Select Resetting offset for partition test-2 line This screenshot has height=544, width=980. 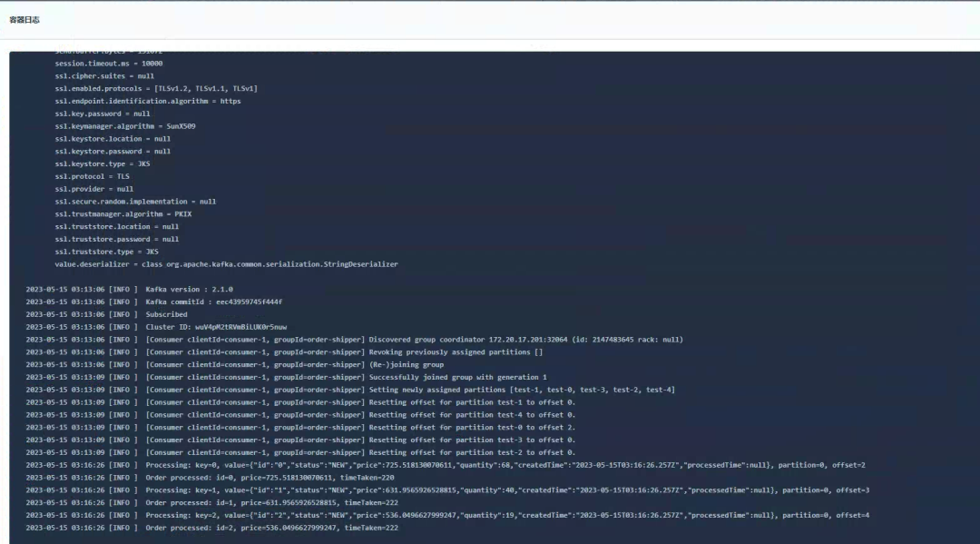pos(300,452)
